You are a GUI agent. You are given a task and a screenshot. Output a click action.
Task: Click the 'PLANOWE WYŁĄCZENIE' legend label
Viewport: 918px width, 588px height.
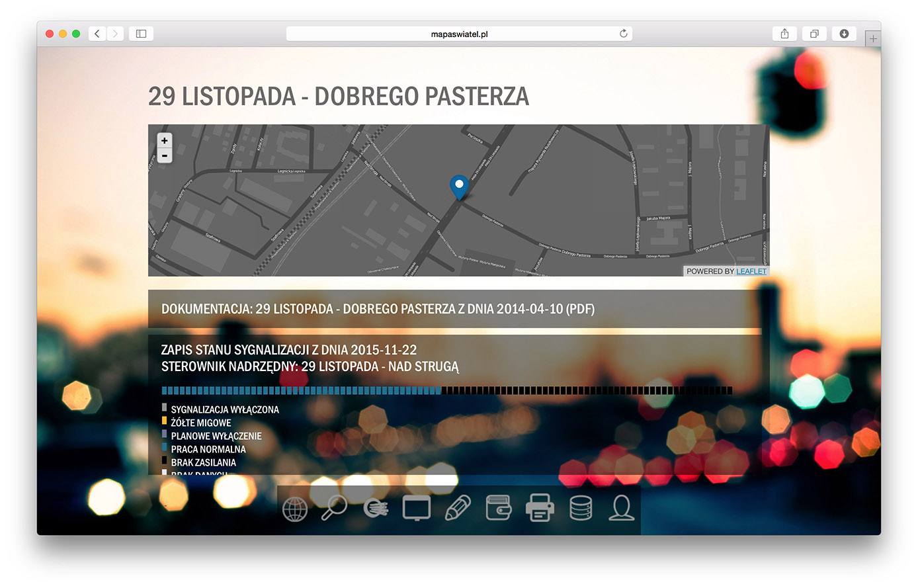(x=216, y=436)
